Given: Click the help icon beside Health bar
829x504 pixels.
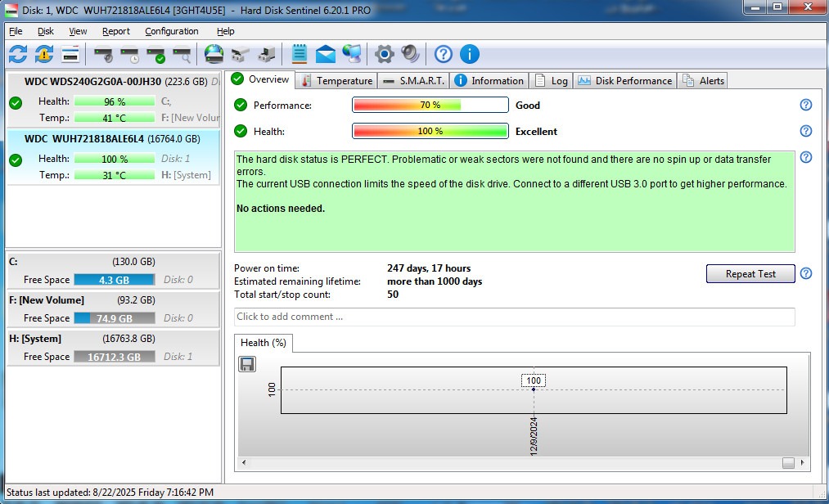Looking at the screenshot, I should (806, 131).
